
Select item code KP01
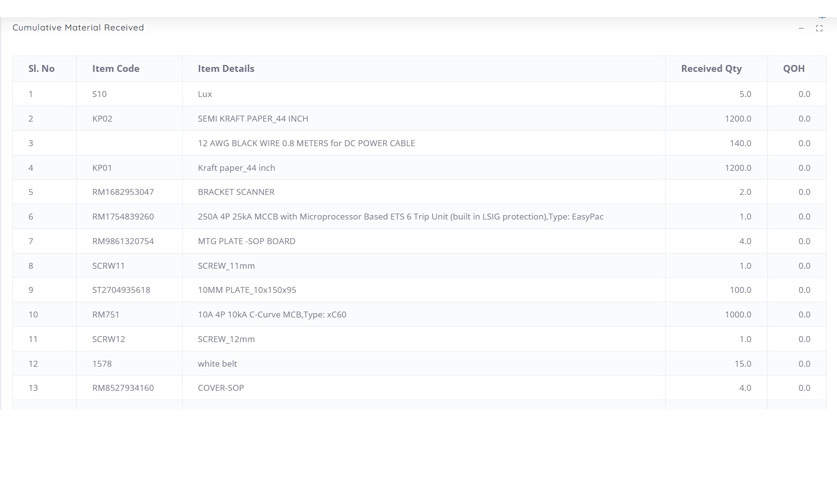click(x=102, y=168)
